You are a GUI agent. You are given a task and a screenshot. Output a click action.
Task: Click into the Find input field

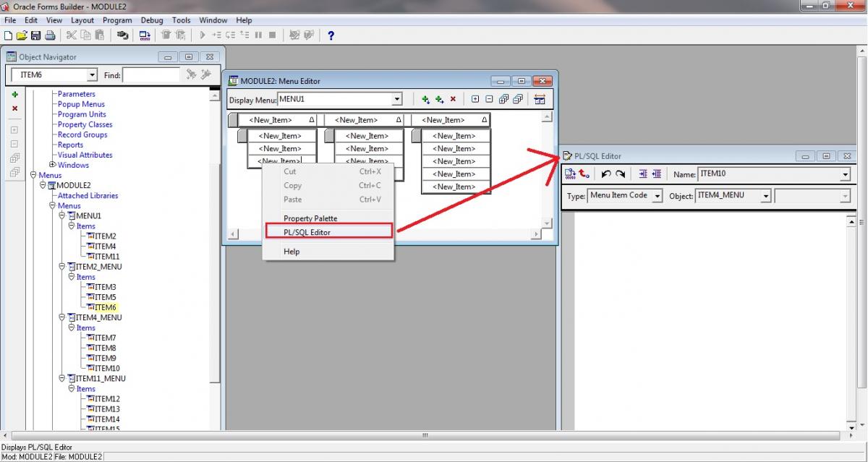pos(150,74)
